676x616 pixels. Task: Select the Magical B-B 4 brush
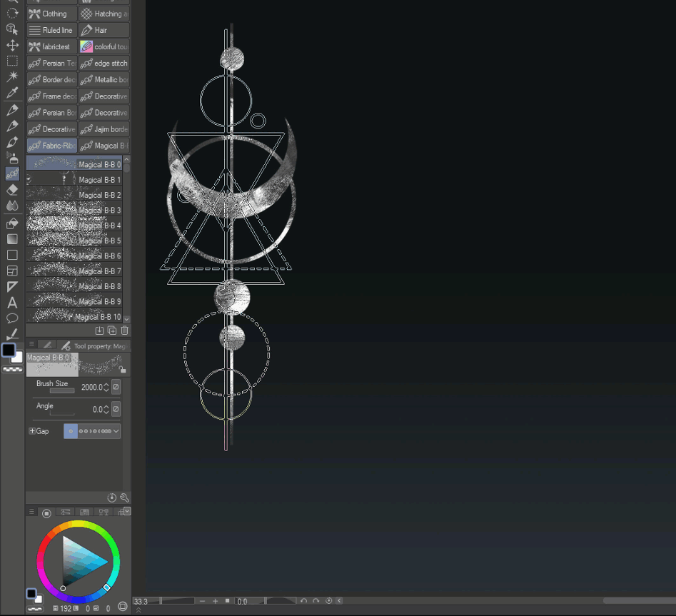74,226
